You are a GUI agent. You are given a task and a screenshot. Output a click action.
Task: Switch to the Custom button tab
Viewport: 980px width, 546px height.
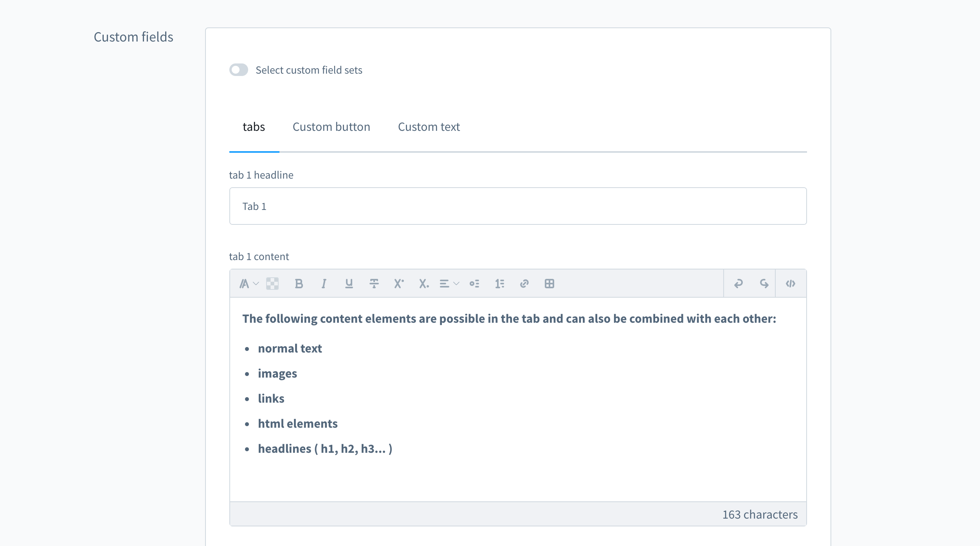click(331, 127)
